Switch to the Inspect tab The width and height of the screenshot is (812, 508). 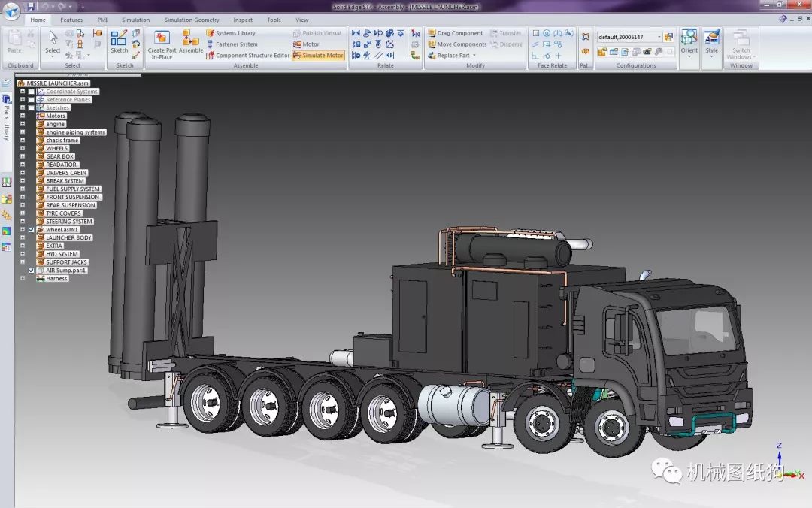(x=243, y=20)
